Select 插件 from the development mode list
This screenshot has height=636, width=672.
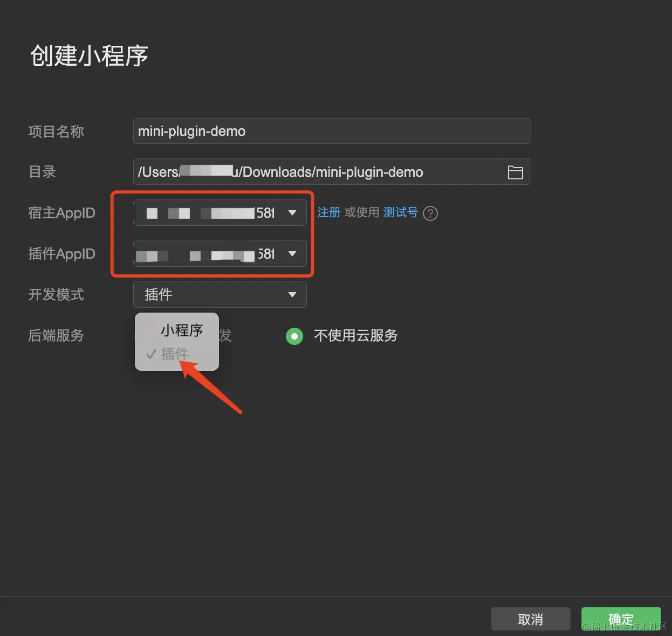click(175, 354)
